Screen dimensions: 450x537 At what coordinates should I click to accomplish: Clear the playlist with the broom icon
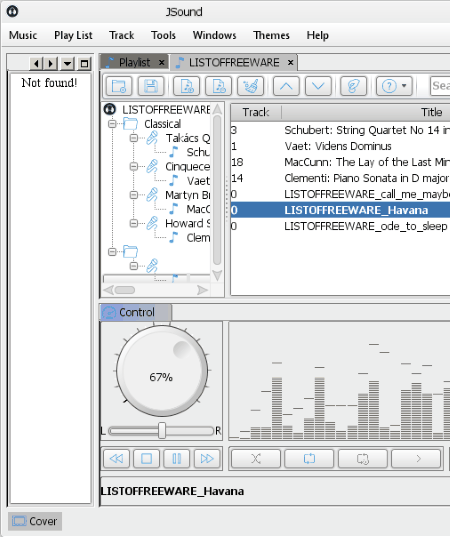click(251, 86)
